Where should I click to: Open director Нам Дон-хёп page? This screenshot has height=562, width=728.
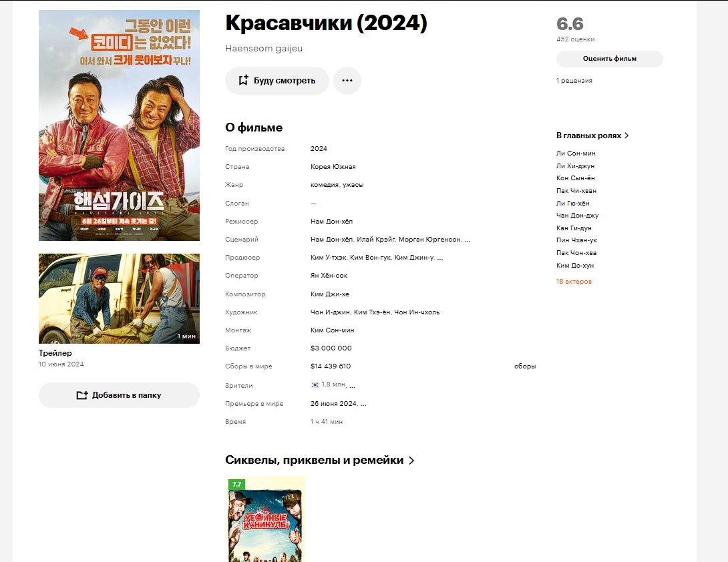[x=331, y=222]
